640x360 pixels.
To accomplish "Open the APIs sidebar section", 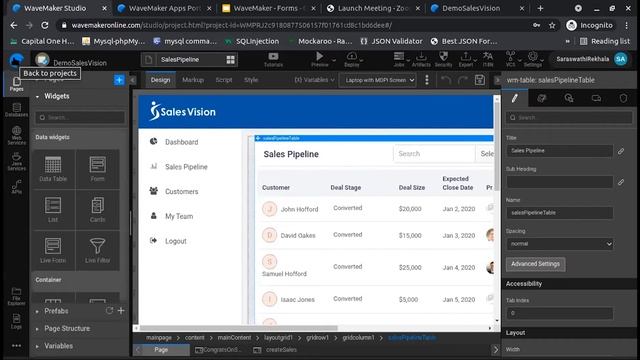I will (16, 187).
